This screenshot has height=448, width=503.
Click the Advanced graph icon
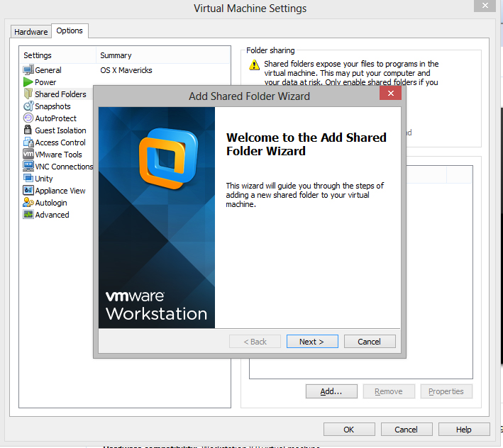coord(28,214)
